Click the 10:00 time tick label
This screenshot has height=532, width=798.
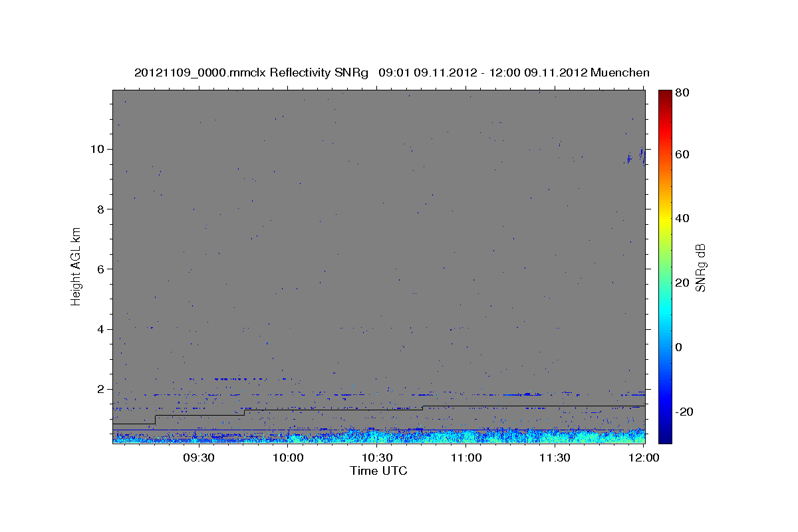point(289,458)
